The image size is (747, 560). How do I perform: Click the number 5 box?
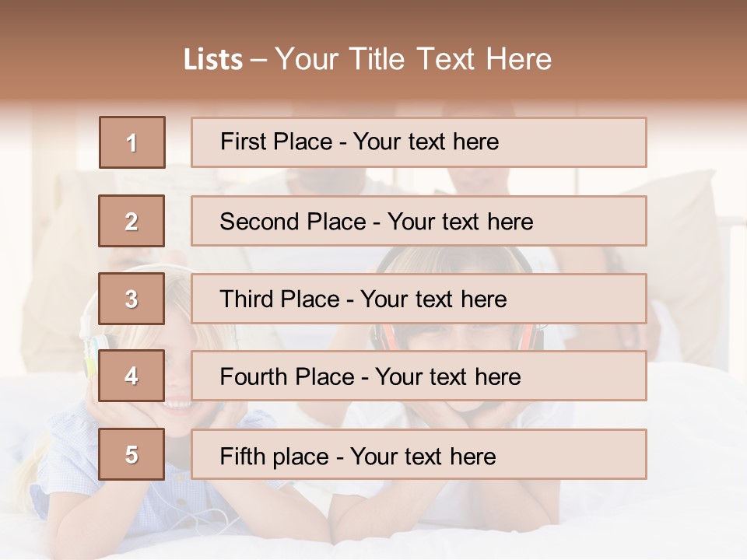132,454
